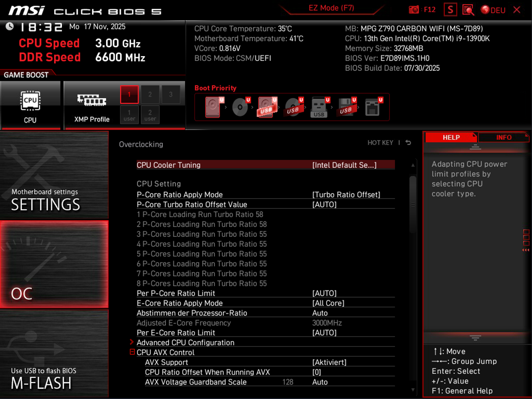Click the CPU Setting section header
Screen dimensions: 532x399
pos(159,184)
